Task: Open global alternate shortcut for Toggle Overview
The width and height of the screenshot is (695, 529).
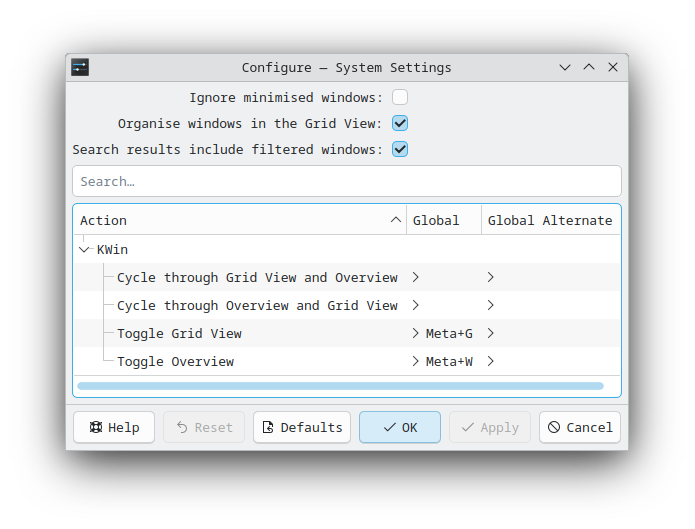Action: pos(490,361)
